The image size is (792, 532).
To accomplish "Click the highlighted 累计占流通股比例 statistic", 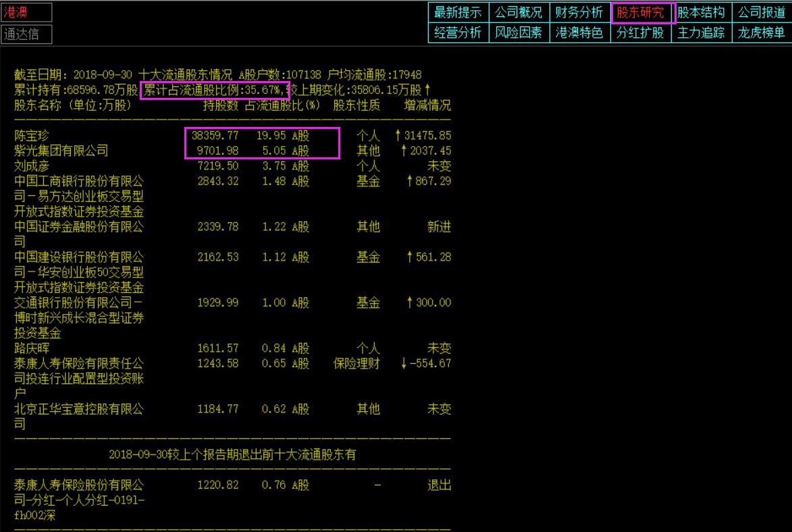I will [215, 90].
